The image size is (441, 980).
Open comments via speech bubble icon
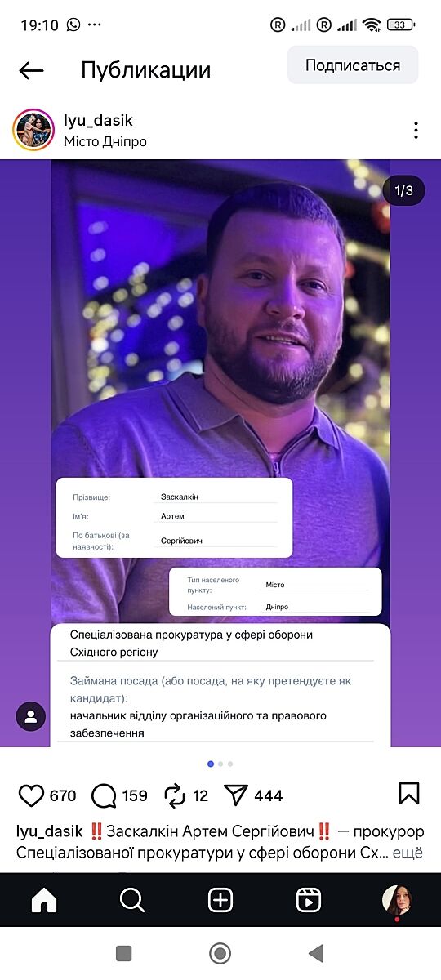click(105, 795)
